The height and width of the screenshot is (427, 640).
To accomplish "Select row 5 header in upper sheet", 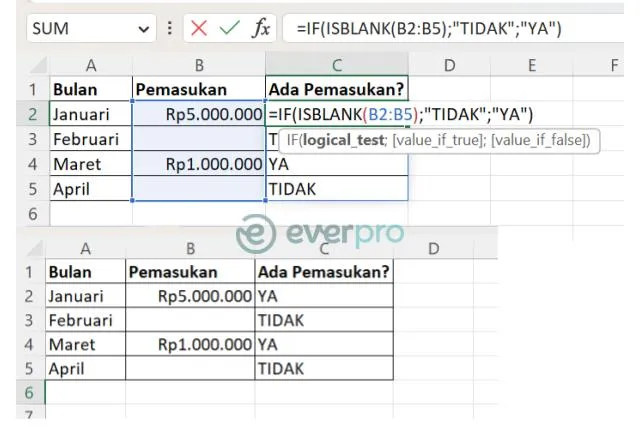I will click(x=33, y=189).
